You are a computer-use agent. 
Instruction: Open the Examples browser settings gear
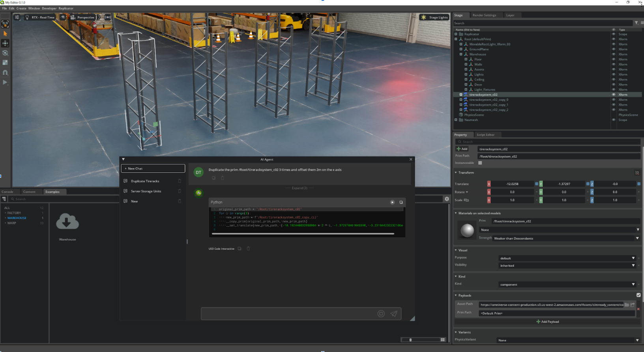click(447, 199)
